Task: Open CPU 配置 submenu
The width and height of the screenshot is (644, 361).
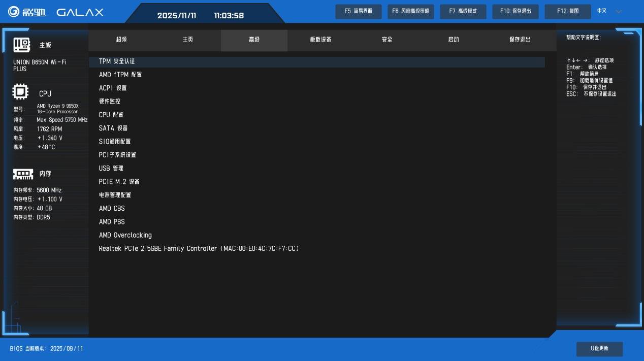Action: click(x=111, y=115)
